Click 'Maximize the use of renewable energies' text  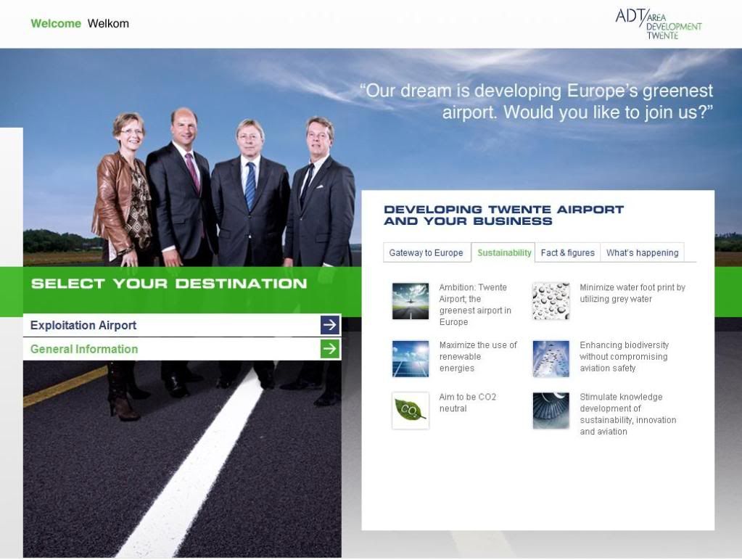[478, 356]
